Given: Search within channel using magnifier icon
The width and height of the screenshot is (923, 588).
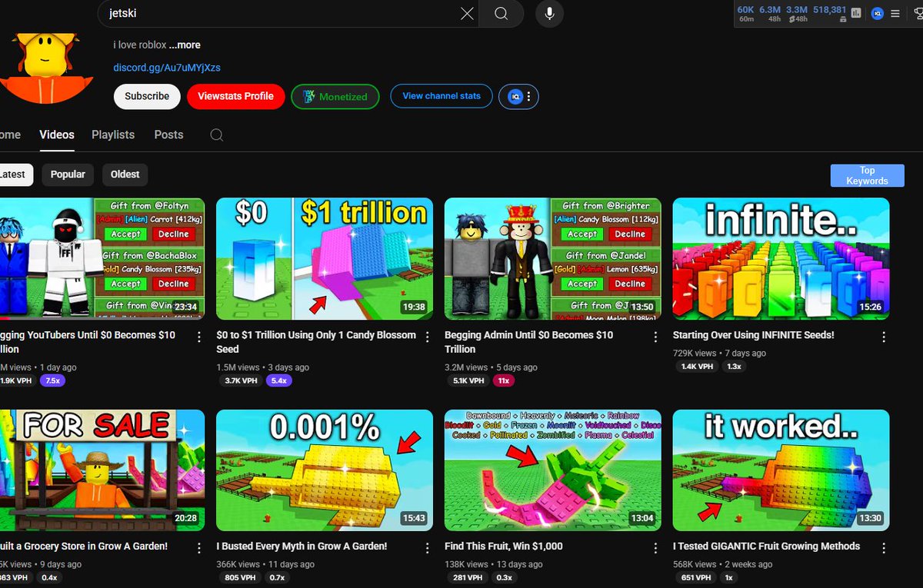Looking at the screenshot, I should pos(217,135).
